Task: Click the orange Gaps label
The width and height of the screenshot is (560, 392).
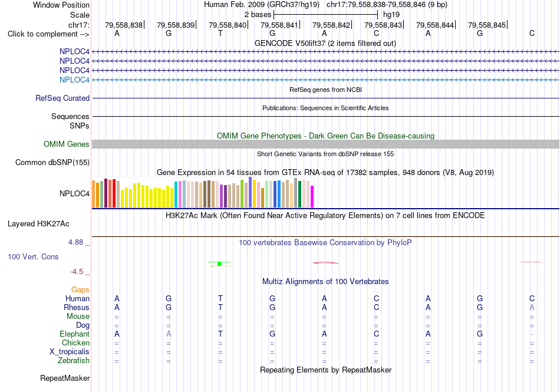Action: point(80,290)
